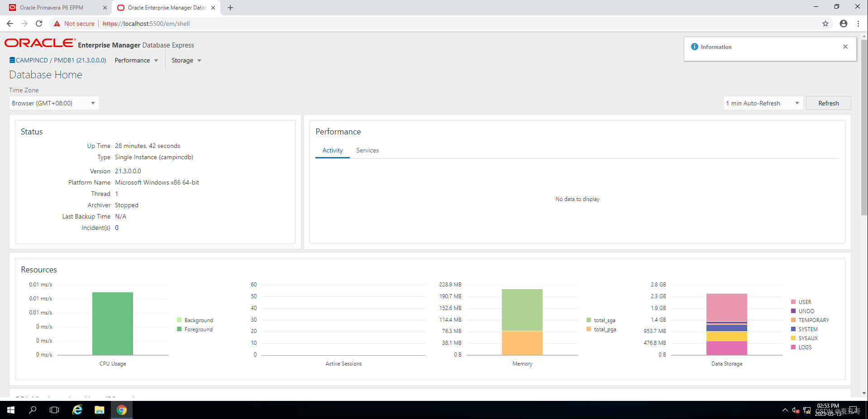Click the network tray icon

tap(807, 410)
